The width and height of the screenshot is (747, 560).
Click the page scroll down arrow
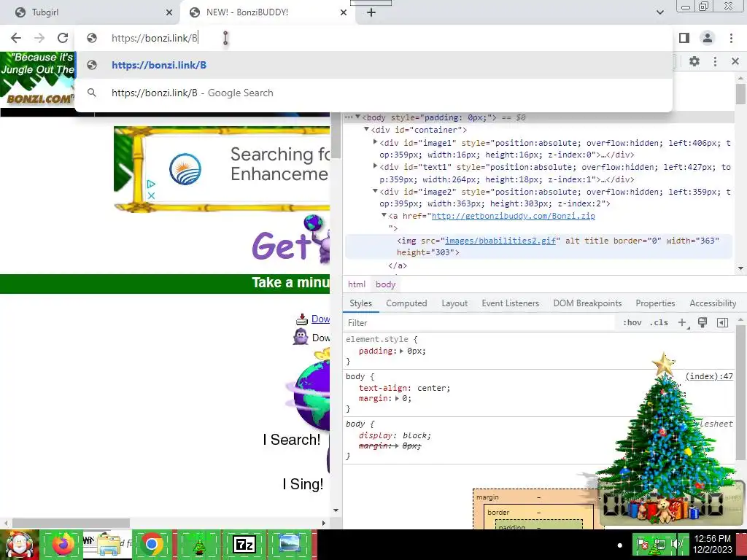(x=336, y=510)
